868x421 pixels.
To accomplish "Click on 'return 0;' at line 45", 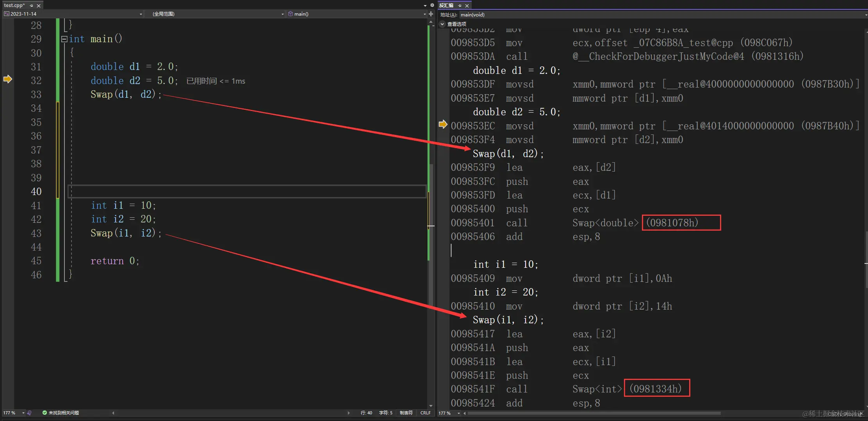I will 115,261.
